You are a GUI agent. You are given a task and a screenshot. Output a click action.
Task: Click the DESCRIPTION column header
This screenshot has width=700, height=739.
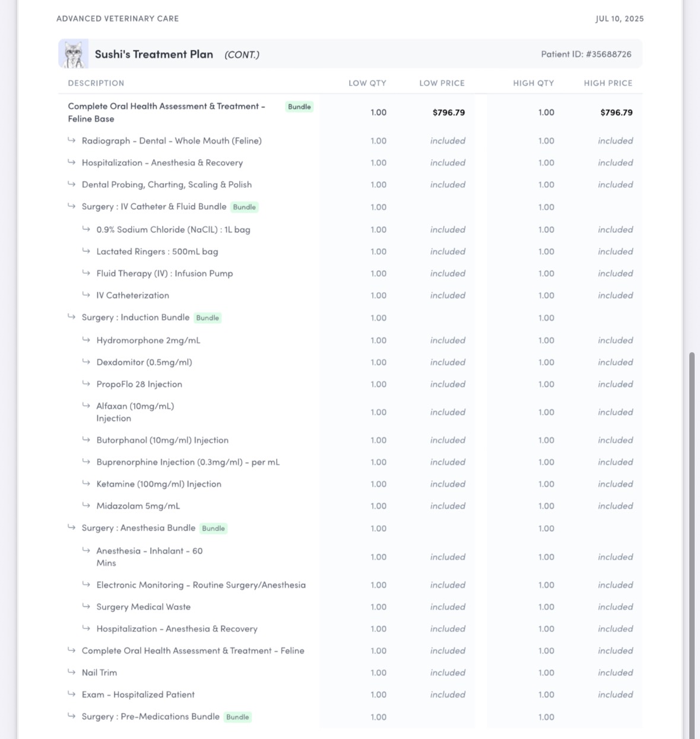[96, 83]
